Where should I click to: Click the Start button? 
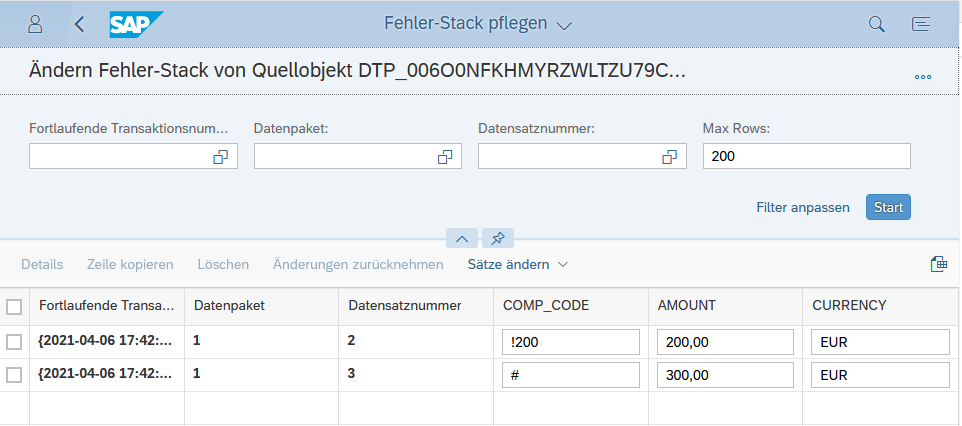[888, 207]
